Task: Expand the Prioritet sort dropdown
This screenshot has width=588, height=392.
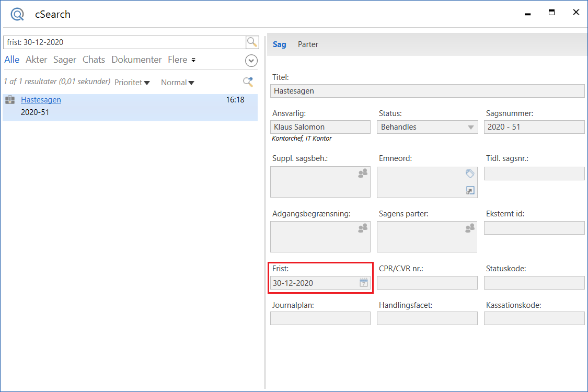Action: click(x=132, y=83)
